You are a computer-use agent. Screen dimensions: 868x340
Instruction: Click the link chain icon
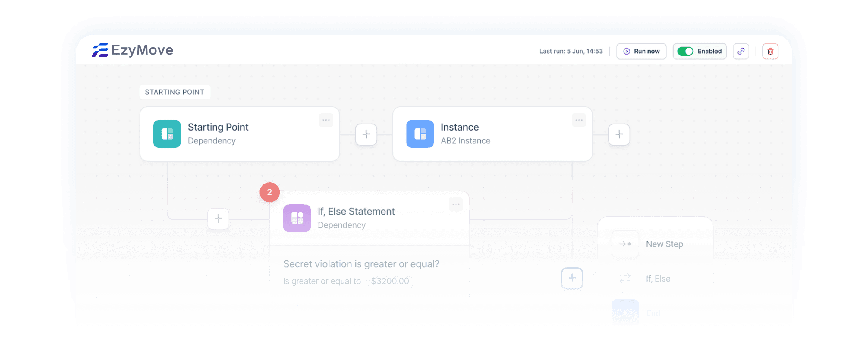click(x=741, y=51)
